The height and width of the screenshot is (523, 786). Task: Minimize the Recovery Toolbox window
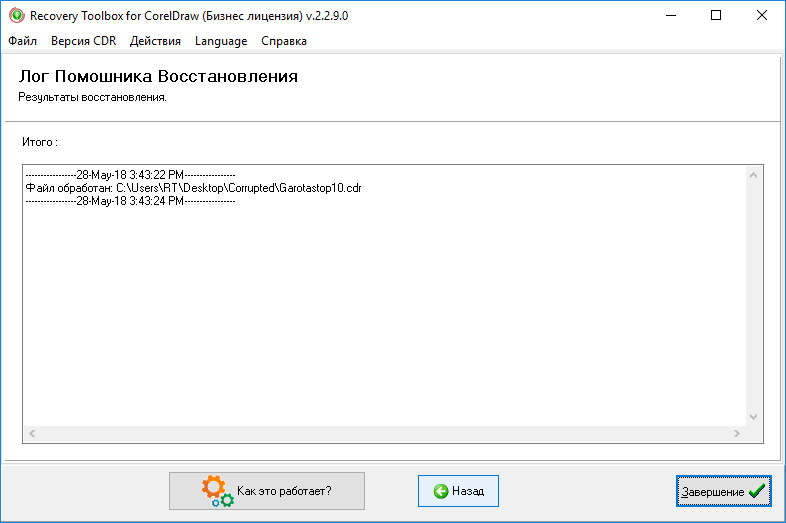pos(671,16)
